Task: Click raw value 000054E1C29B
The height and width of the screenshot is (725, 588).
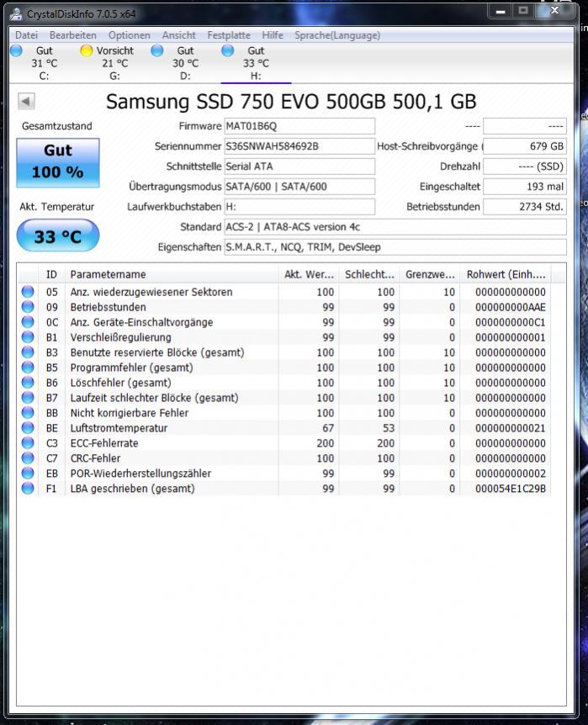Action: coord(511,489)
